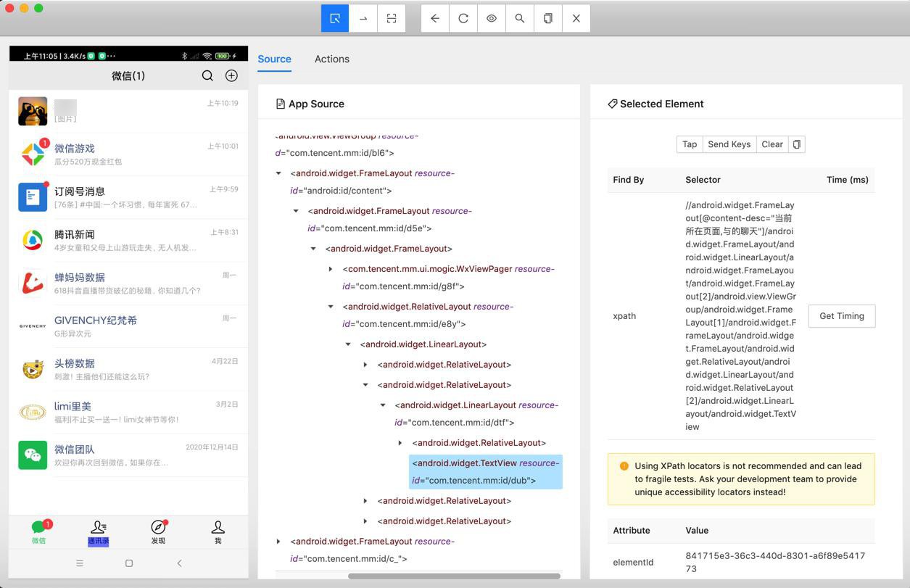Screen dimensions: 910x588
Task: Click the horizontal scrollbar in App Source
Action: click(x=454, y=576)
